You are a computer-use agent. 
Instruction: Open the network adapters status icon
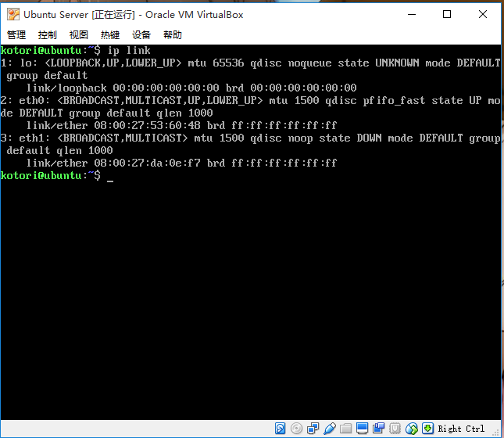[313, 429]
